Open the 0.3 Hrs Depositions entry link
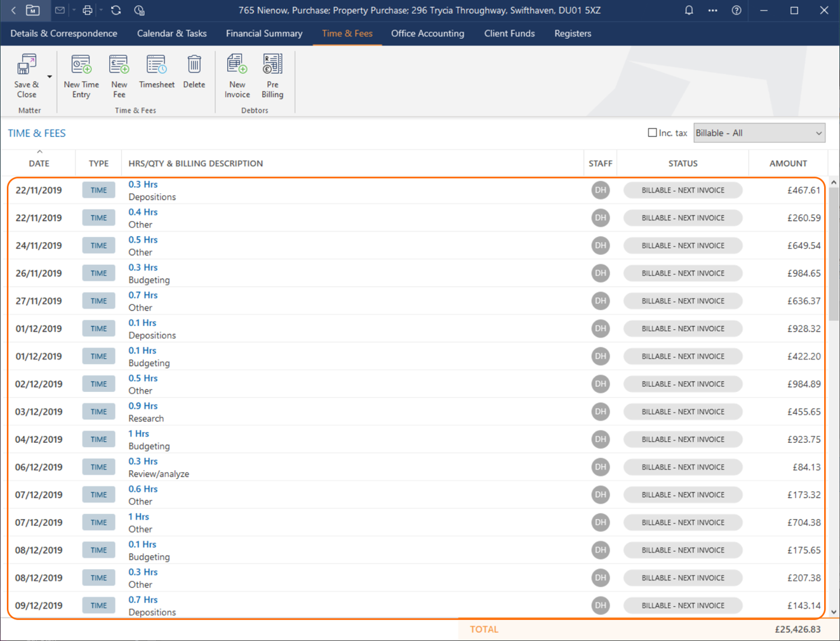Screen dimensions: 840x641 coord(143,184)
